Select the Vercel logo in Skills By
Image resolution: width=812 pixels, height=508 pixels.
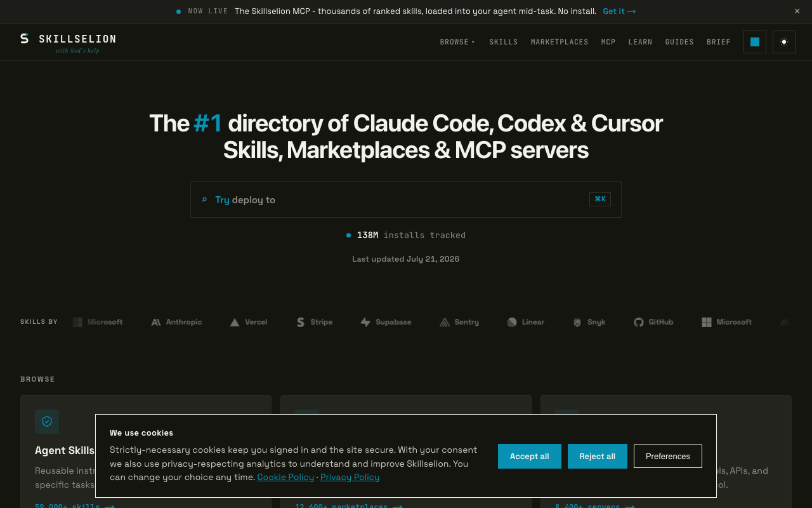point(249,322)
